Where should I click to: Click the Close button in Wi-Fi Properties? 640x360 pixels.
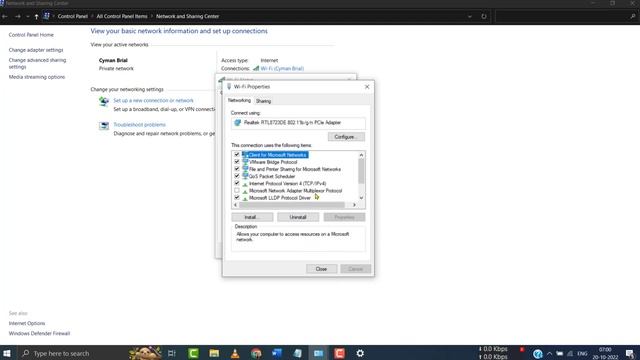[x=321, y=269]
